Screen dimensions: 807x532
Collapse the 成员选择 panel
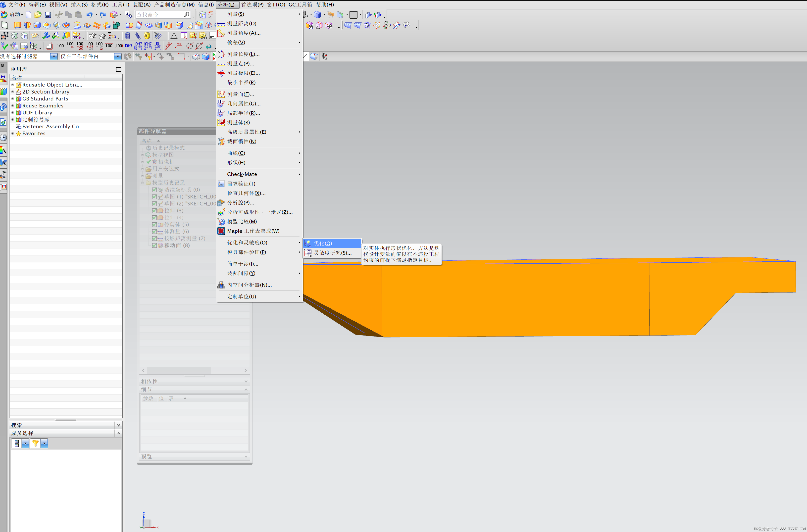coord(118,433)
